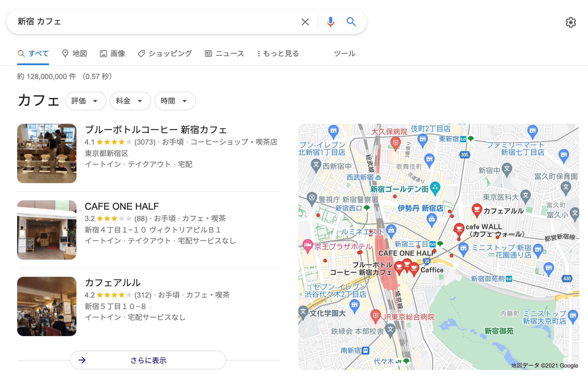Click the ミニストップ 新宿大京町店 store marker

click(x=573, y=316)
